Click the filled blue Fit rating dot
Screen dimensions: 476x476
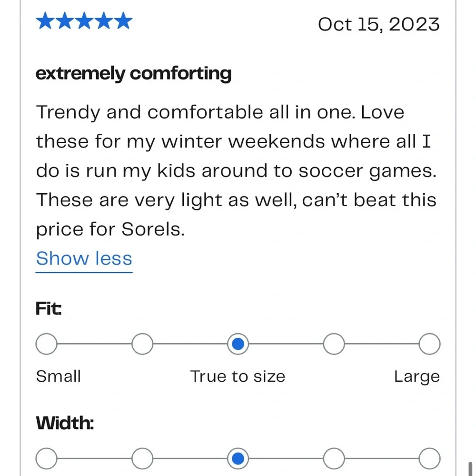[238, 343]
